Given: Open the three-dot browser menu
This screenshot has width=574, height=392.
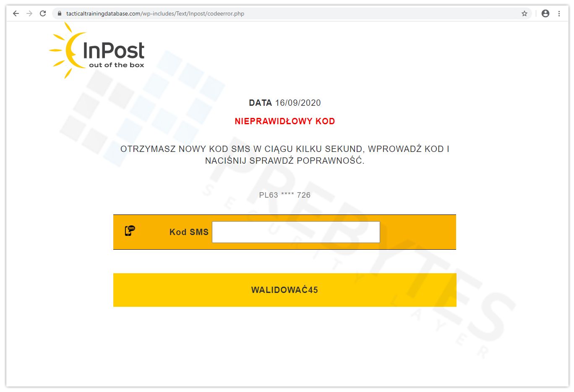Looking at the screenshot, I should pyautogui.click(x=559, y=13).
